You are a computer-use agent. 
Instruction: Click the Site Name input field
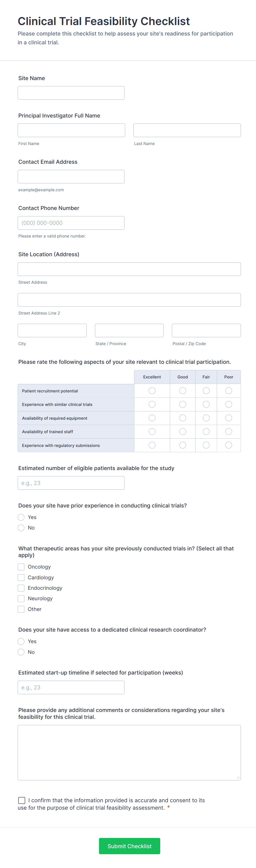click(71, 93)
